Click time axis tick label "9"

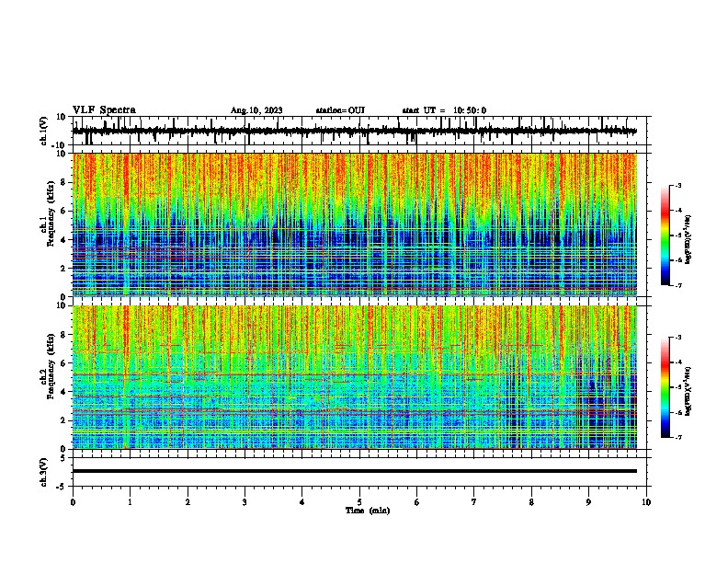point(588,502)
